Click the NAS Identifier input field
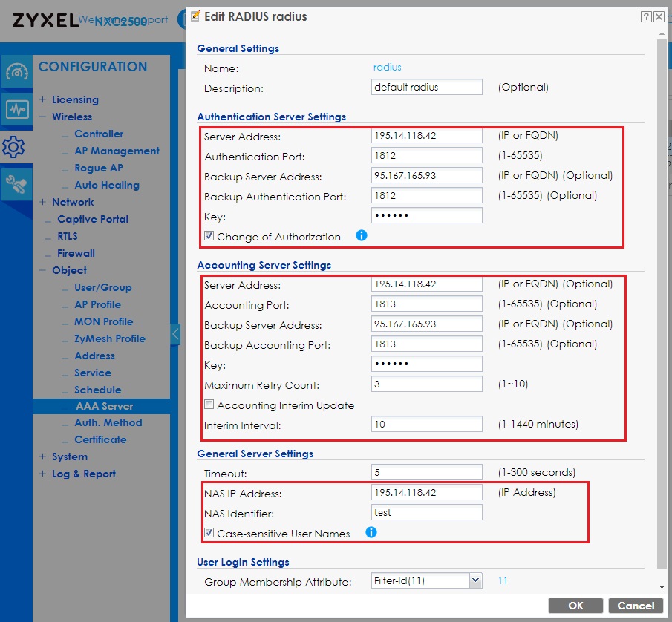Image resolution: width=672 pixels, height=622 pixels. coord(427,512)
